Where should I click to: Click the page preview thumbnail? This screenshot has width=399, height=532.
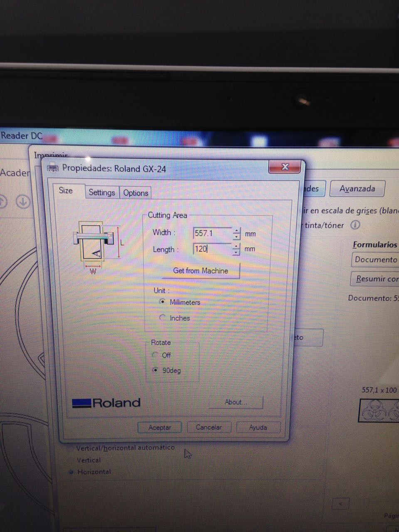tap(379, 410)
